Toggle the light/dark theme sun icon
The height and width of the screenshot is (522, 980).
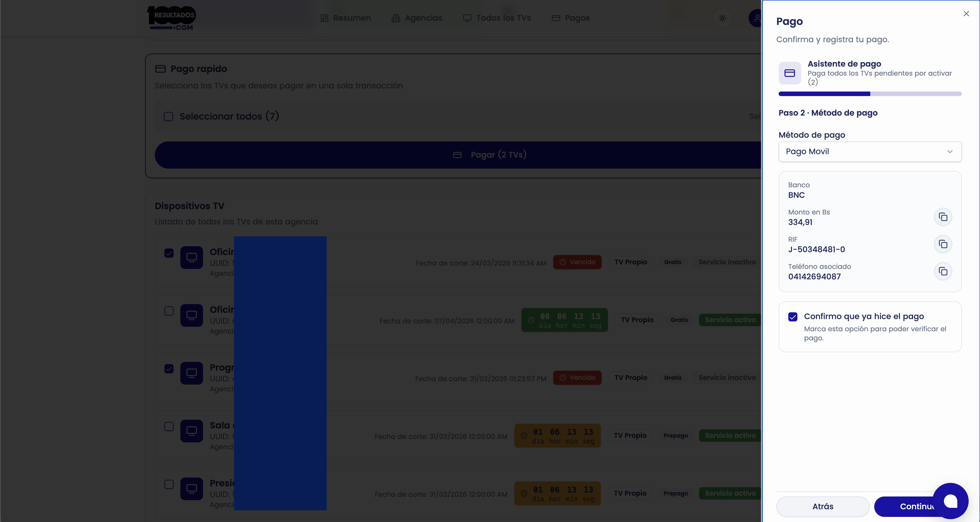pos(723,18)
